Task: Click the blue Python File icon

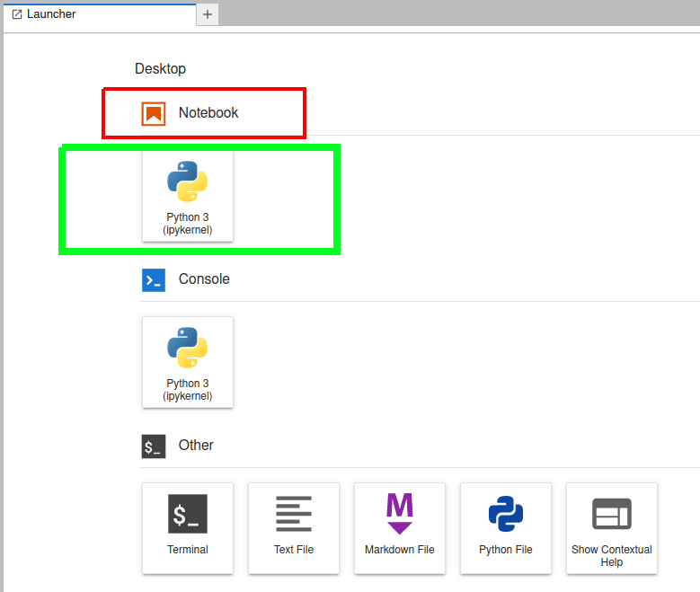Action: [x=506, y=514]
